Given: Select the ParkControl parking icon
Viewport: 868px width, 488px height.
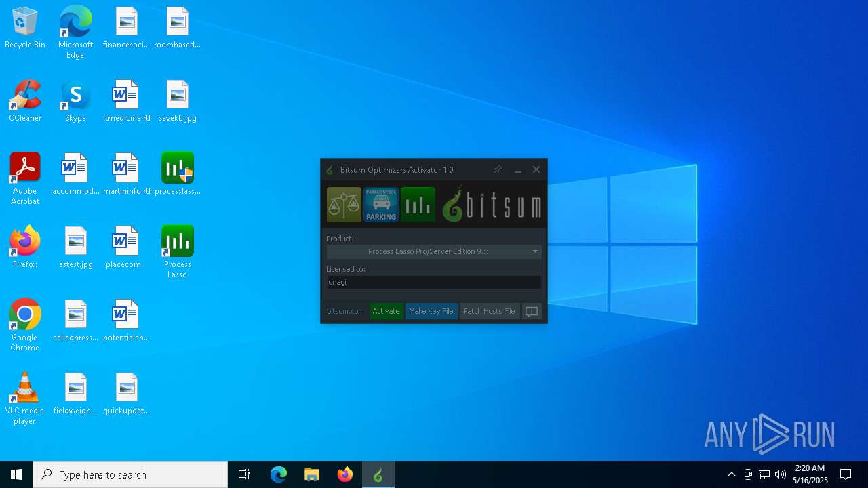Looking at the screenshot, I should click(381, 205).
